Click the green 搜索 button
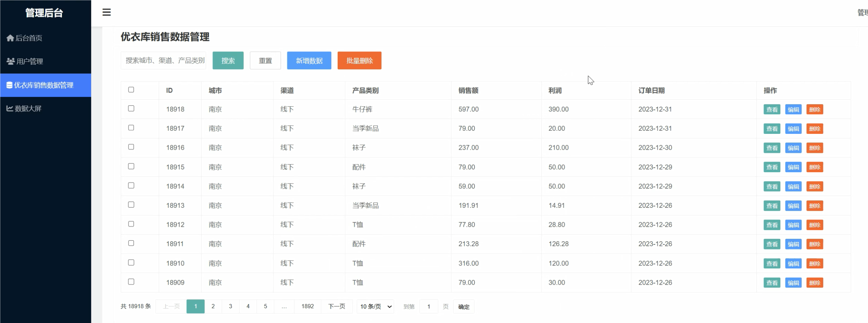The height and width of the screenshot is (323, 868). (228, 61)
